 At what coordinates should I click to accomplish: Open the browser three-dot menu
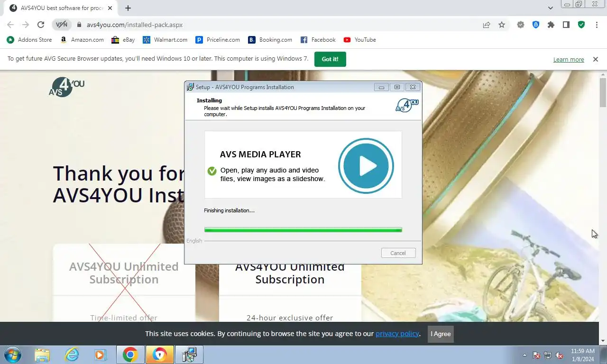click(597, 25)
